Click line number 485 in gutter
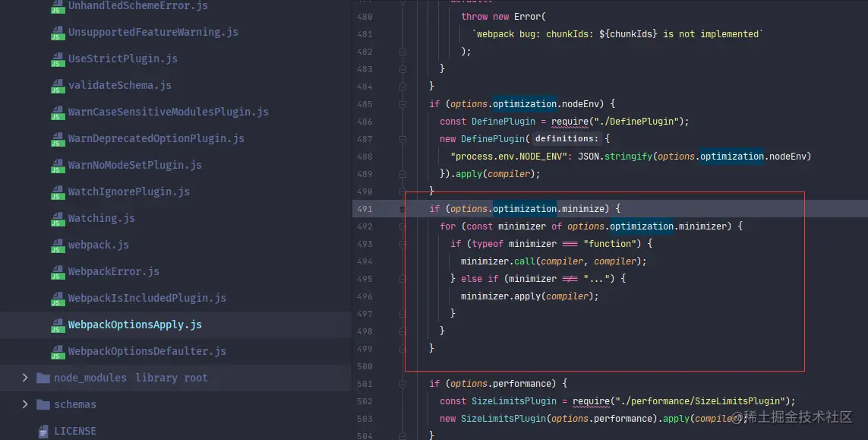This screenshot has width=868, height=440. [x=365, y=104]
